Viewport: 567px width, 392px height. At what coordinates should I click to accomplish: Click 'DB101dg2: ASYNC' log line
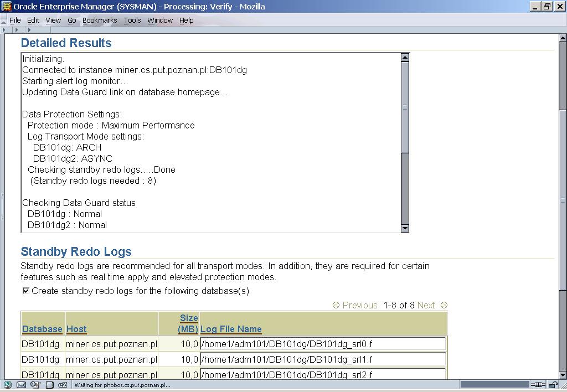point(73,158)
